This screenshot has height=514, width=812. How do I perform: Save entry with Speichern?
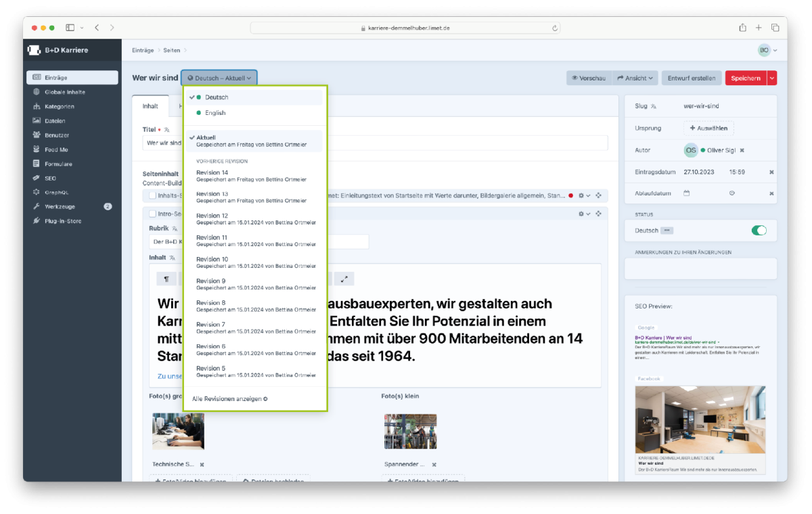(746, 78)
